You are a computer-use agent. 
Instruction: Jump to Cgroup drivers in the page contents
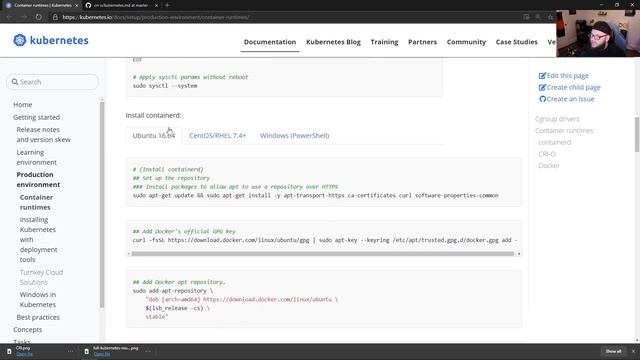point(557,119)
